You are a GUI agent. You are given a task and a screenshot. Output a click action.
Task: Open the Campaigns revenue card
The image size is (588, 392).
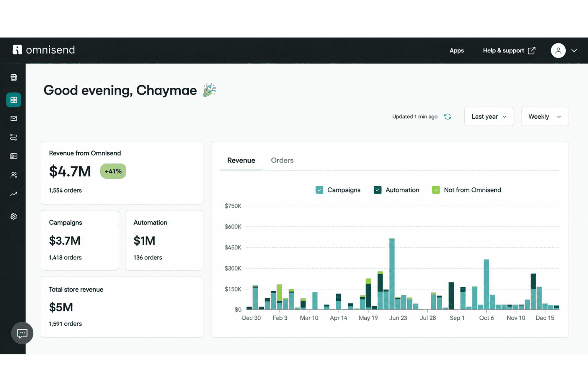(80, 240)
